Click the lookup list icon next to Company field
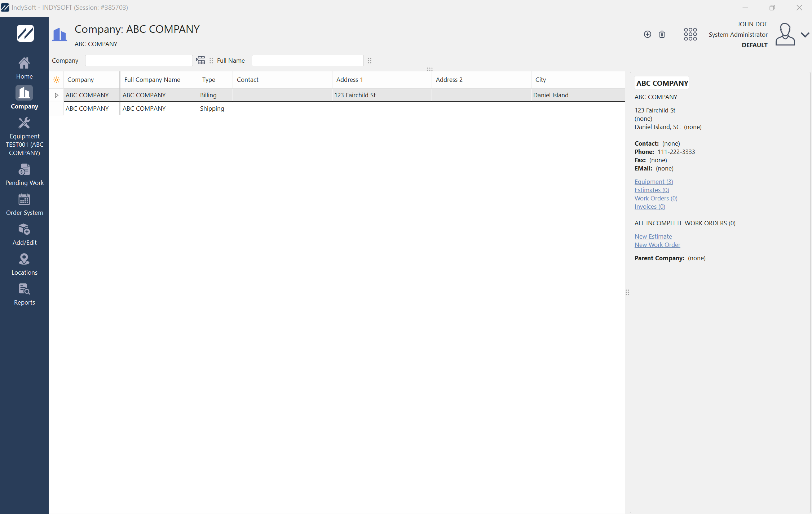This screenshot has height=514, width=812. (x=200, y=60)
